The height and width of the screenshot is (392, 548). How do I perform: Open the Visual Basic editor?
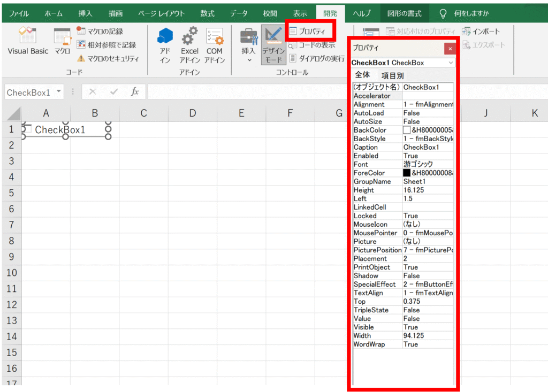click(x=28, y=42)
